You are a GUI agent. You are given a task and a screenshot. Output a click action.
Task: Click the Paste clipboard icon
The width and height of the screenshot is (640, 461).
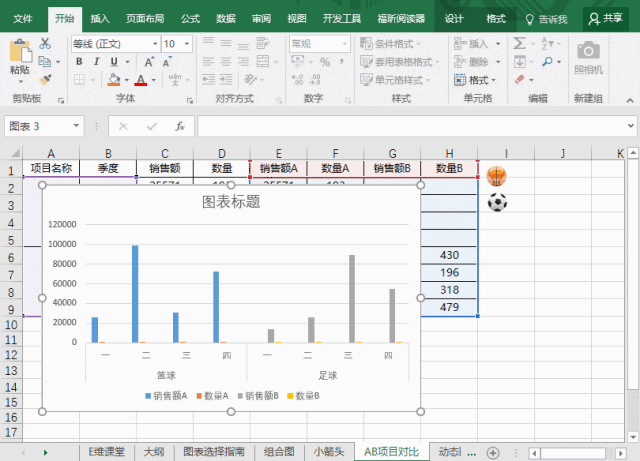pyautogui.click(x=20, y=51)
